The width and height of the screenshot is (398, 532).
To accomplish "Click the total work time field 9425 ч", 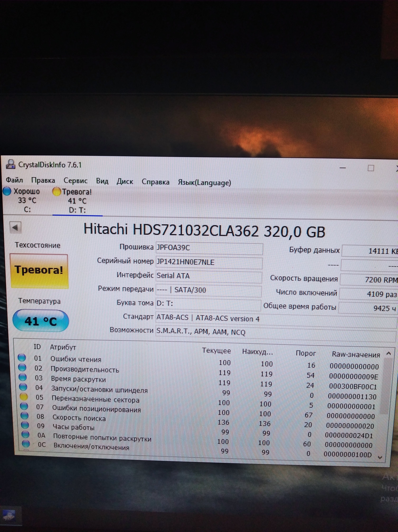I will click(368, 308).
